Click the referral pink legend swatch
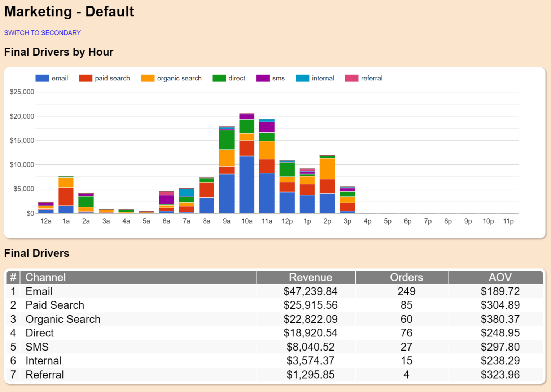This screenshot has height=392, width=551. click(x=351, y=78)
